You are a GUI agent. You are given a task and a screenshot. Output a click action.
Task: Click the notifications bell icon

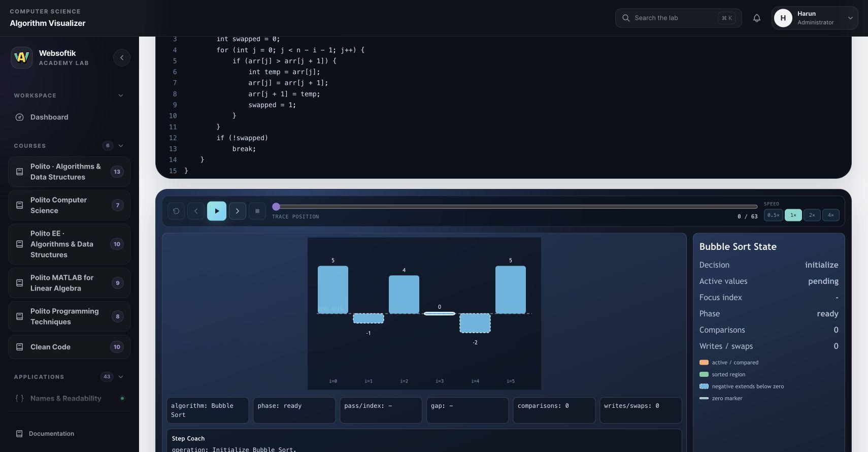coord(756,18)
